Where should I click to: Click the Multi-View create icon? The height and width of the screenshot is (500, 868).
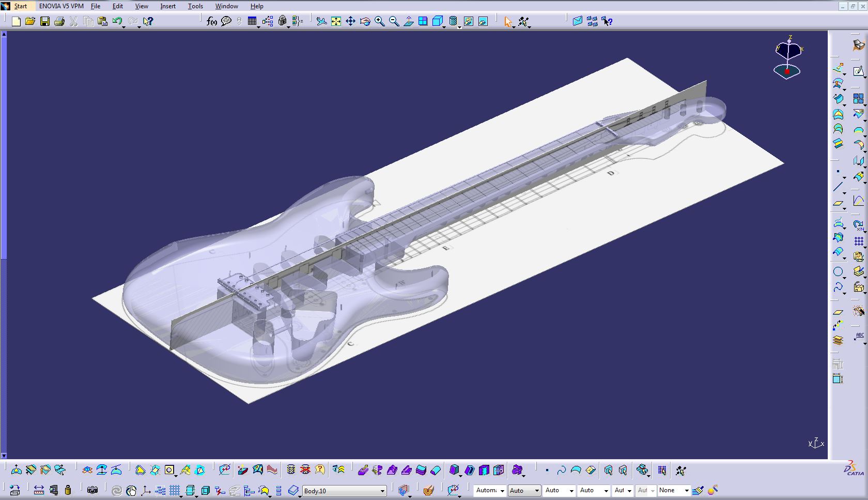tap(423, 21)
